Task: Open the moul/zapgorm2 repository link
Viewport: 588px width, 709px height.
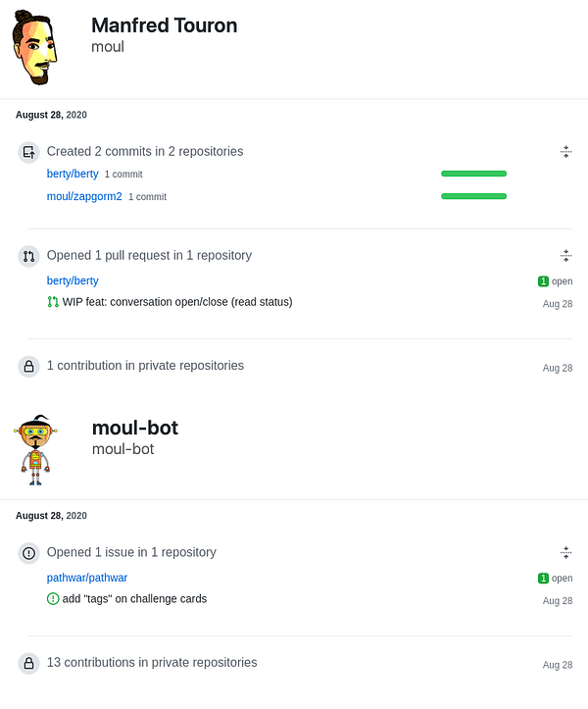Action: tap(84, 196)
